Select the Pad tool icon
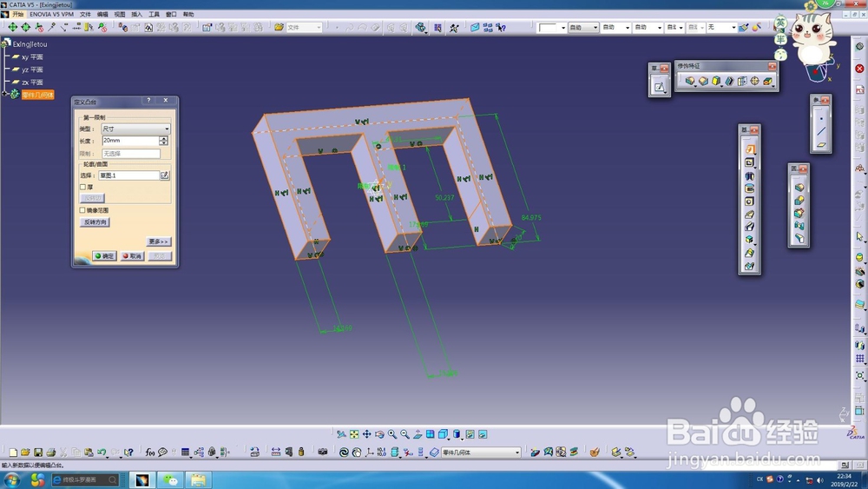This screenshot has height=489, width=868. tap(750, 149)
